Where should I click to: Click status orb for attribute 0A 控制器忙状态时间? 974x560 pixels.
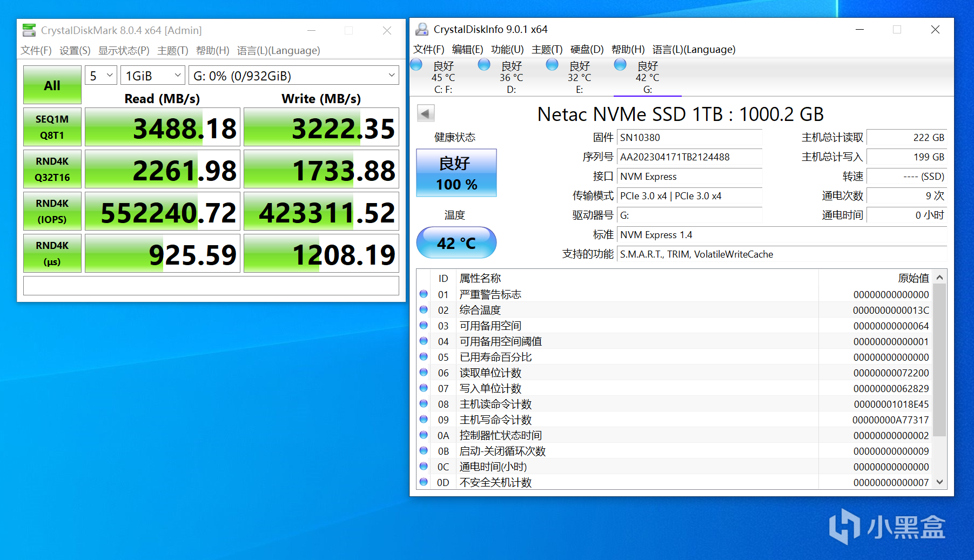click(424, 435)
